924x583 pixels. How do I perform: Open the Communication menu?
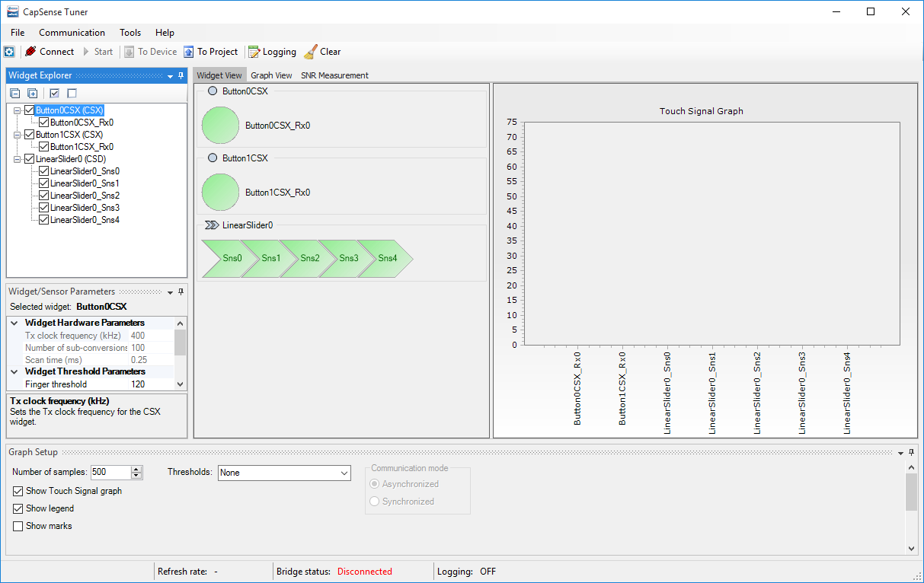click(72, 33)
